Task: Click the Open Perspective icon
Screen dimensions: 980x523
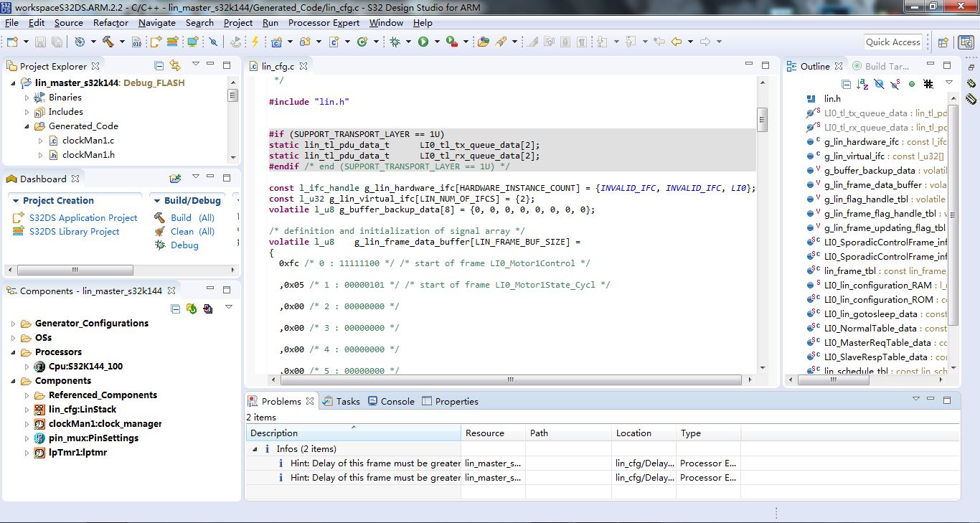Action: [x=943, y=42]
